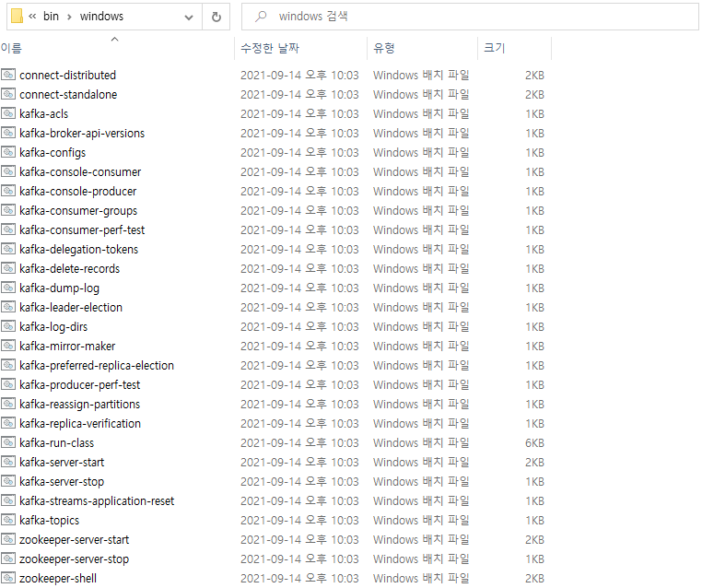This screenshot has width=702, height=588.
Task: Select file name kafka-configs
Action: (53, 152)
